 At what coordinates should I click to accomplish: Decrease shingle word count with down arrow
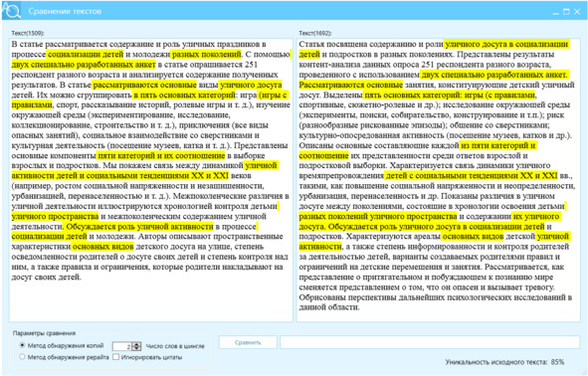click(137, 348)
